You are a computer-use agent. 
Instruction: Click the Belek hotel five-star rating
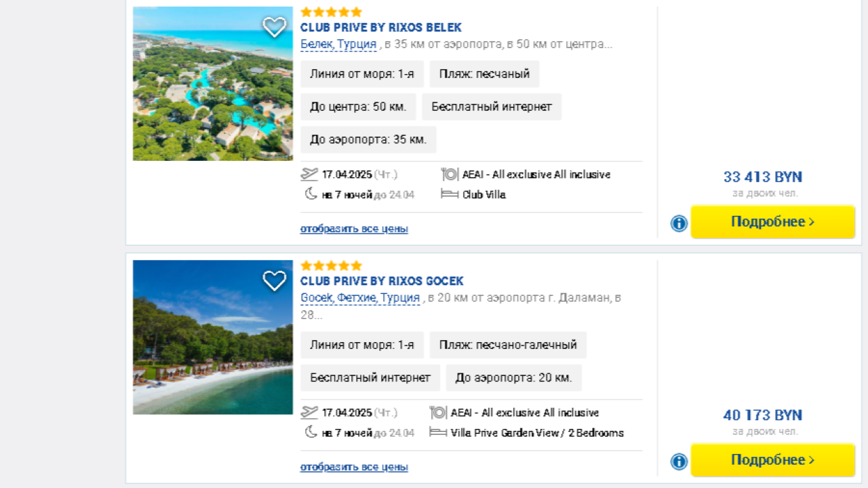coord(331,12)
